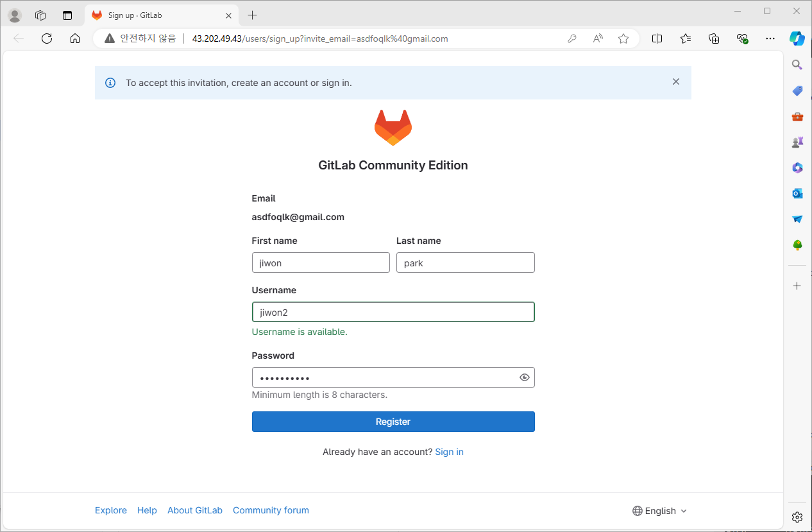Open Settings and more menu
The image size is (812, 532).
coord(770,39)
